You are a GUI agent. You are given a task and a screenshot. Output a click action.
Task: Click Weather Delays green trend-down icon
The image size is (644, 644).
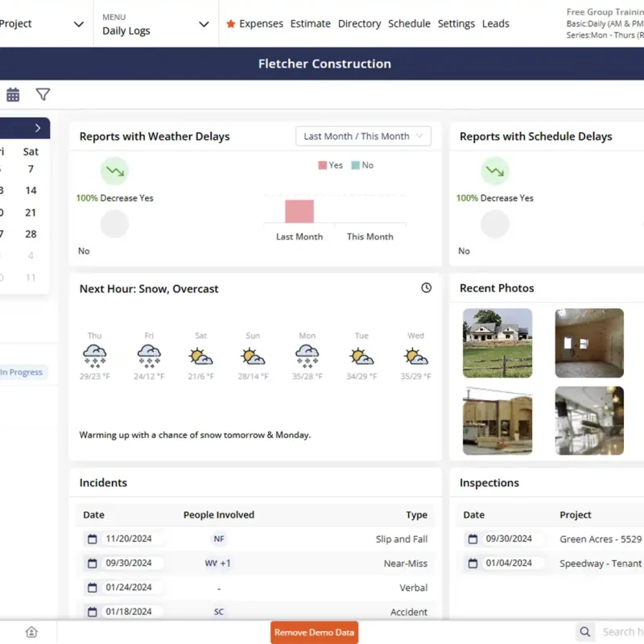pos(114,171)
